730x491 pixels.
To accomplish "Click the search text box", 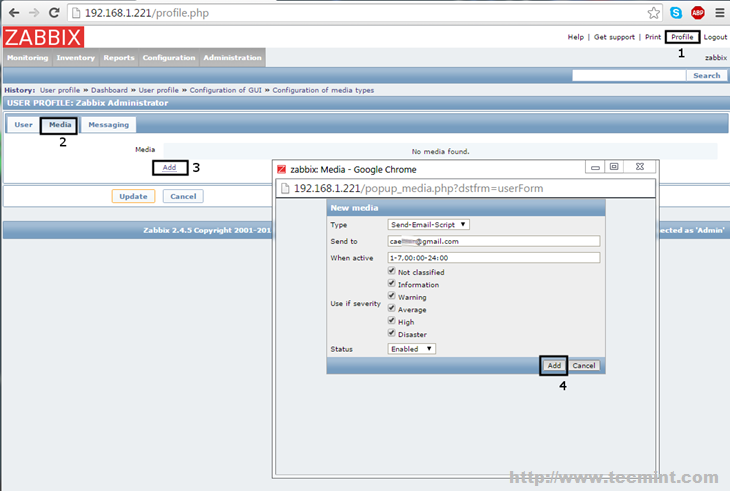I will 629,75.
